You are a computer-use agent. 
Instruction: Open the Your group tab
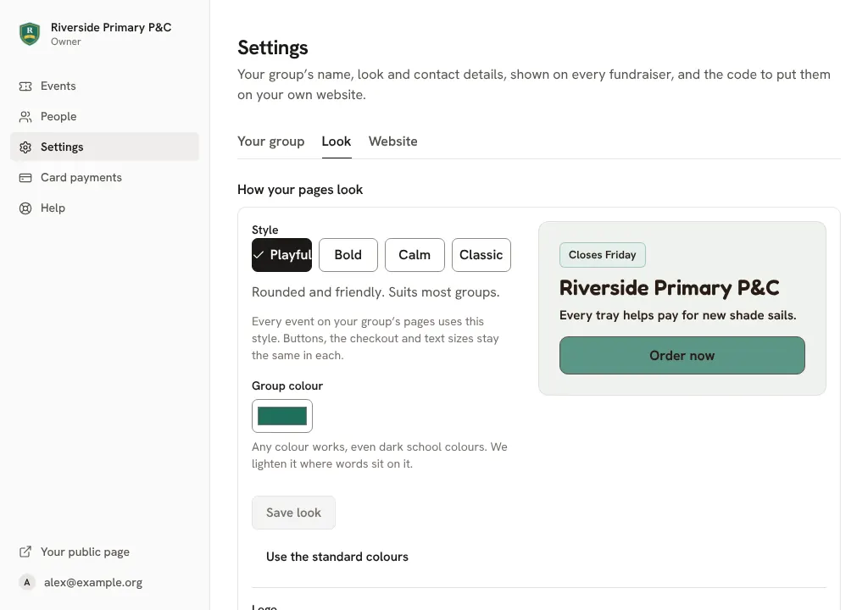click(270, 141)
